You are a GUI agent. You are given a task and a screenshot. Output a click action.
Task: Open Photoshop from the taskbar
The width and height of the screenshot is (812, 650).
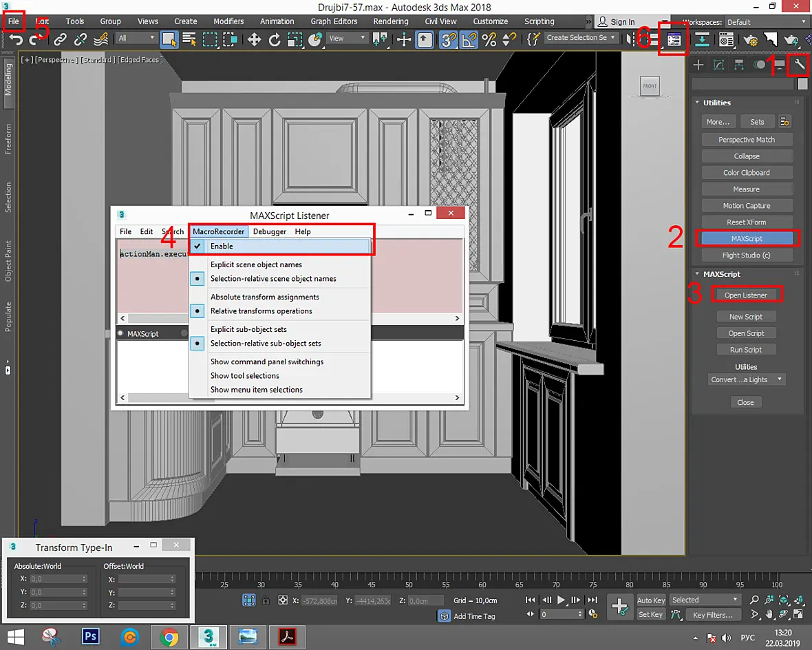(x=91, y=636)
